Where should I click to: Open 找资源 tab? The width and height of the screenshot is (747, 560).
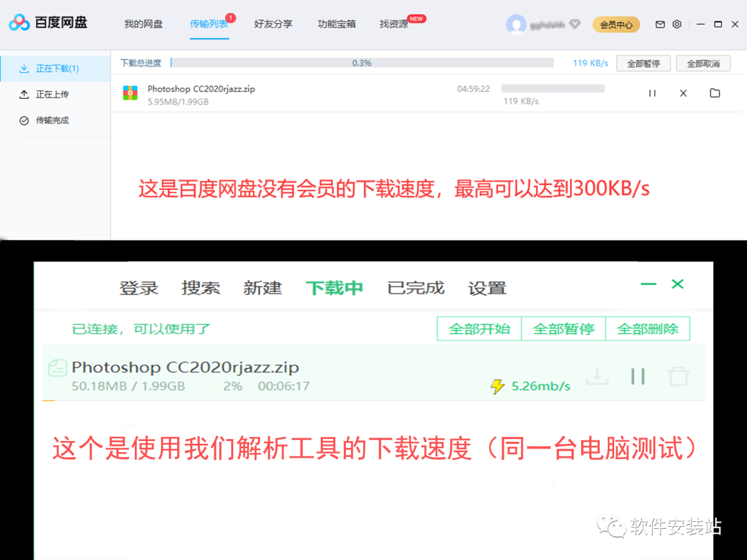point(394,24)
